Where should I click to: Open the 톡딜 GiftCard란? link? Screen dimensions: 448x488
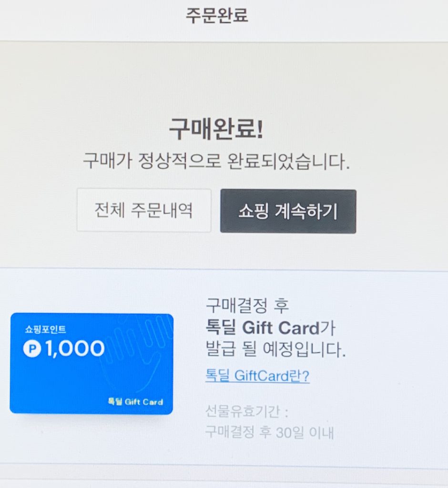[x=257, y=376]
